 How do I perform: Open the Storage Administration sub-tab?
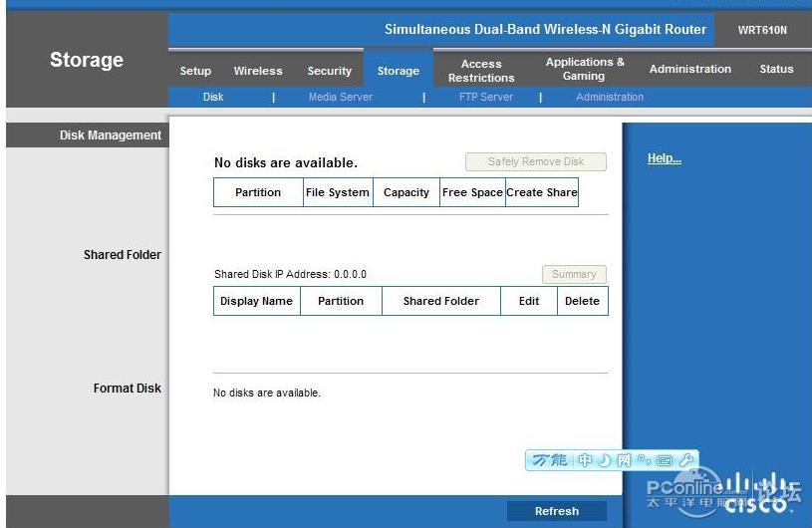click(610, 97)
